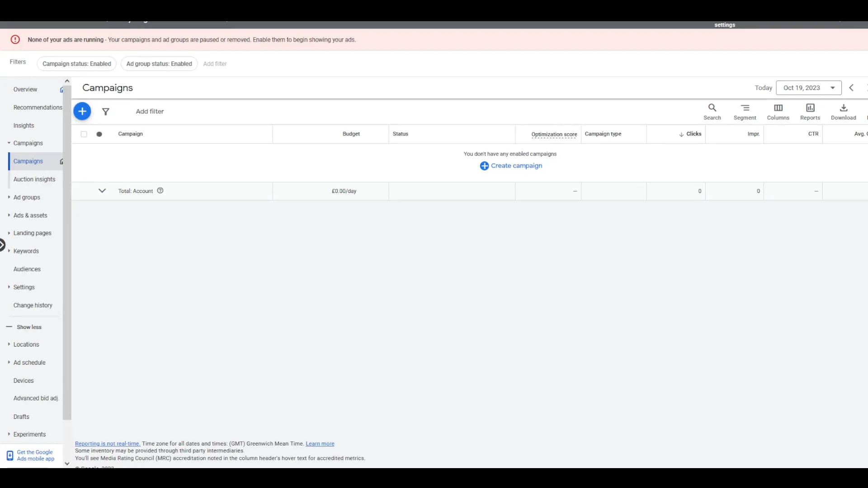
Task: Open the Segment tool
Action: coord(745,112)
